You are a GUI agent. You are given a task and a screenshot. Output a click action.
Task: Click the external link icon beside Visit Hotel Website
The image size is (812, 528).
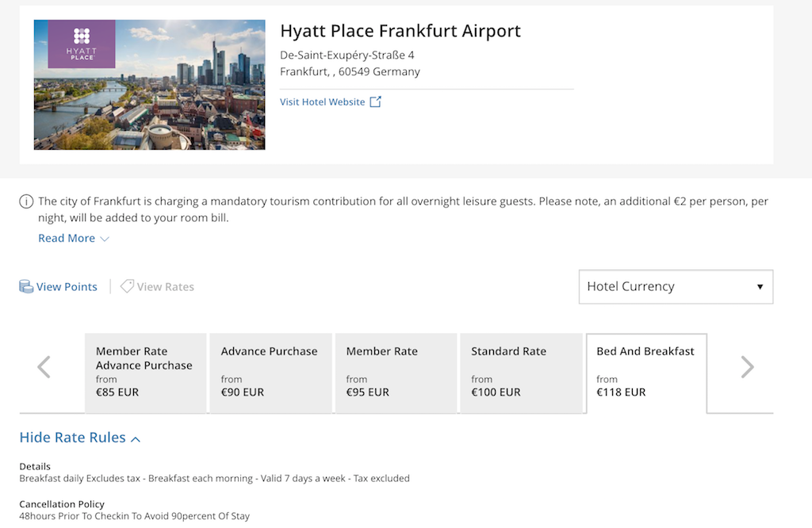(376, 101)
